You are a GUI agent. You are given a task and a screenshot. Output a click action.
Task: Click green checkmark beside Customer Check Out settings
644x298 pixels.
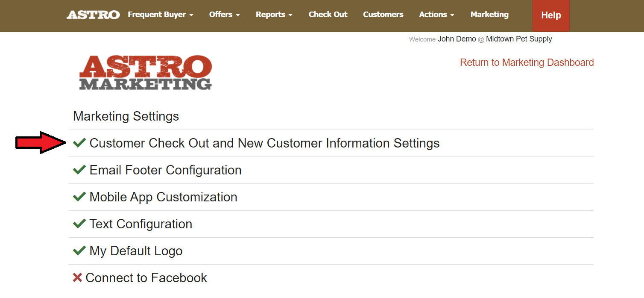pyautogui.click(x=79, y=143)
